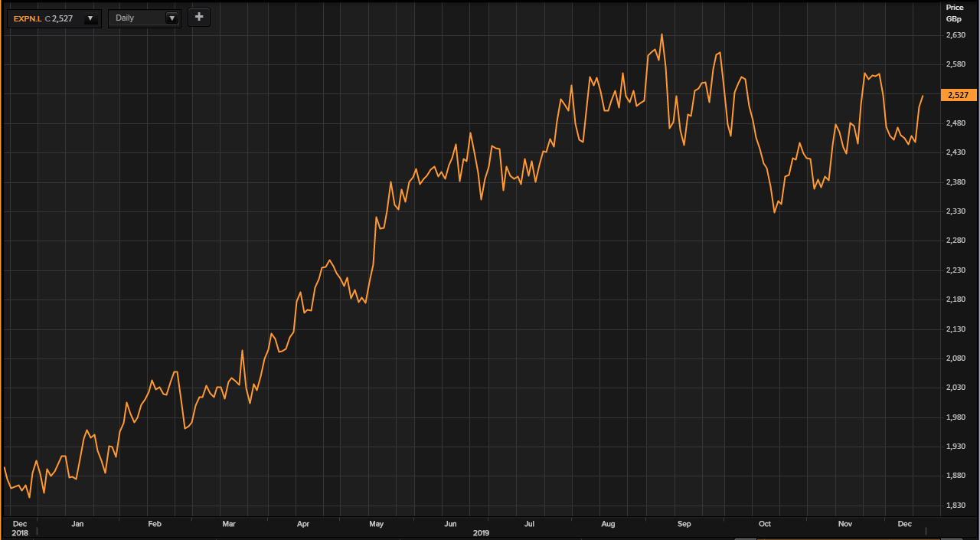
Task: Click the Jul label on the time axis
Action: (529, 525)
